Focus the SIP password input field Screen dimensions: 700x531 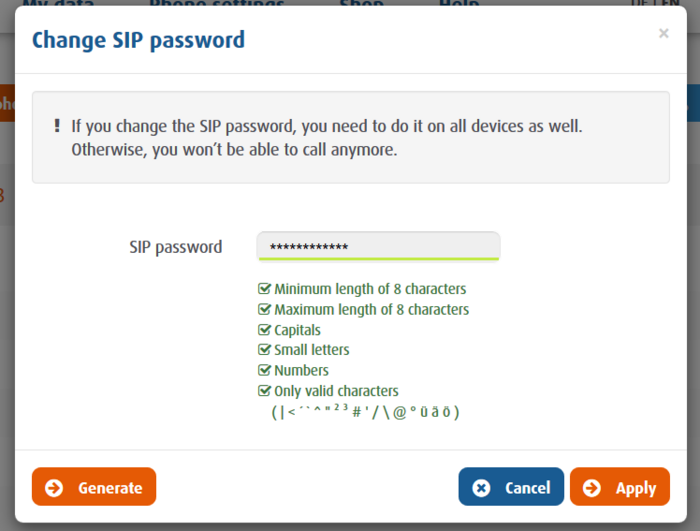click(378, 246)
